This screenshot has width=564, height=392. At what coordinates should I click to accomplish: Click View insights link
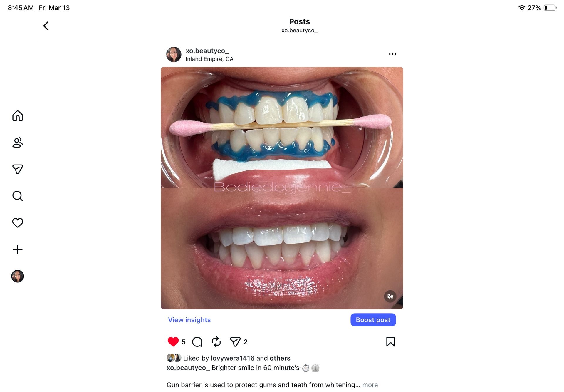[x=189, y=320]
